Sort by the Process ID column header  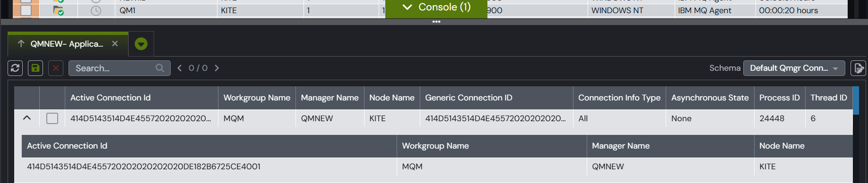click(x=779, y=98)
